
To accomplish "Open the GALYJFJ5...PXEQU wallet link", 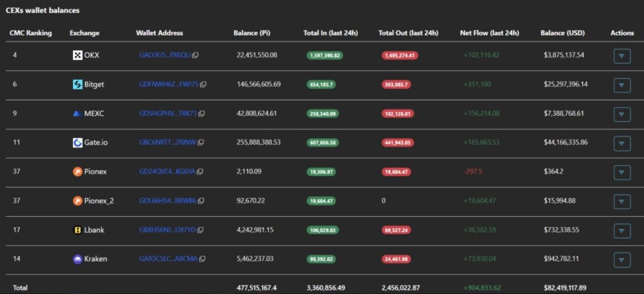I will point(164,55).
